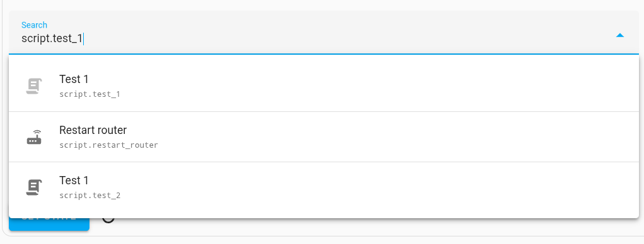
Task: Click the partially covered SET STATE button
Action: [x=49, y=225]
